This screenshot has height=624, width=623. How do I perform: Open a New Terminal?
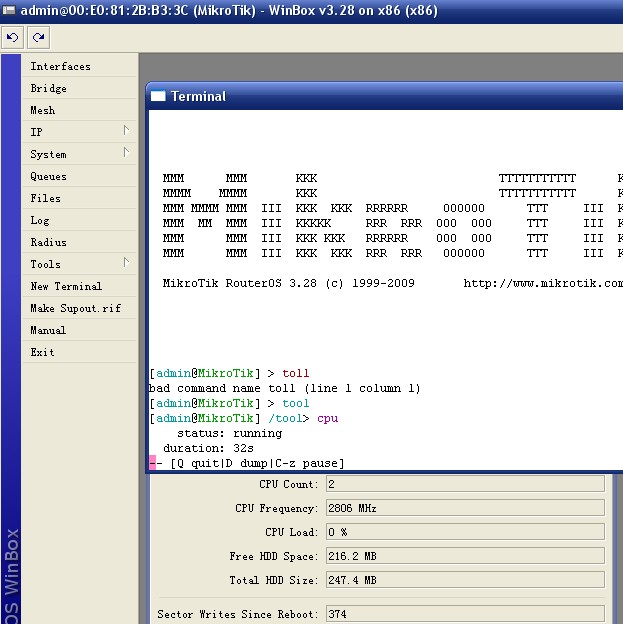(80, 286)
